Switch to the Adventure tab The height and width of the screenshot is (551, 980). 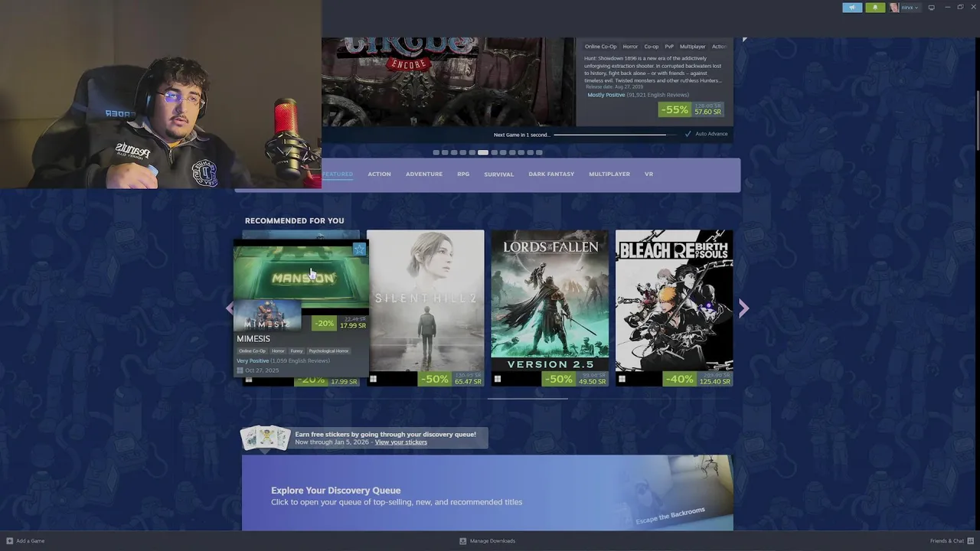click(x=424, y=174)
